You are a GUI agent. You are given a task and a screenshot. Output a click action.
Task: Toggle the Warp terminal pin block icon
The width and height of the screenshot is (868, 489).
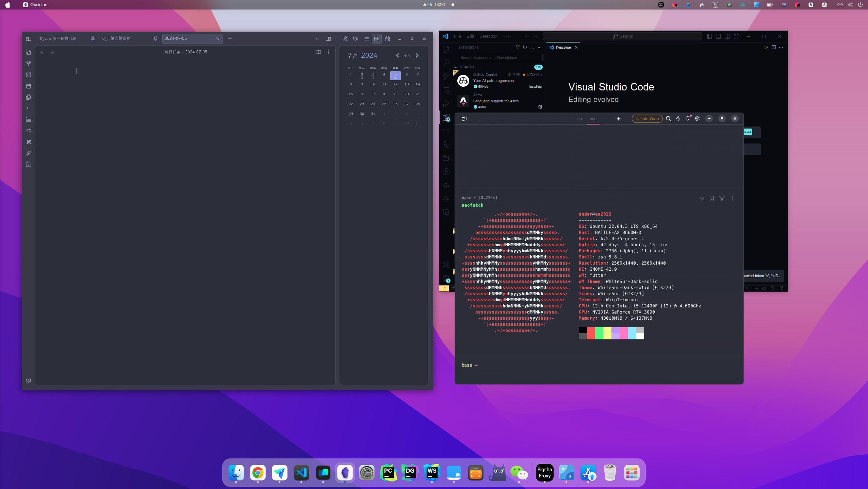(x=712, y=198)
